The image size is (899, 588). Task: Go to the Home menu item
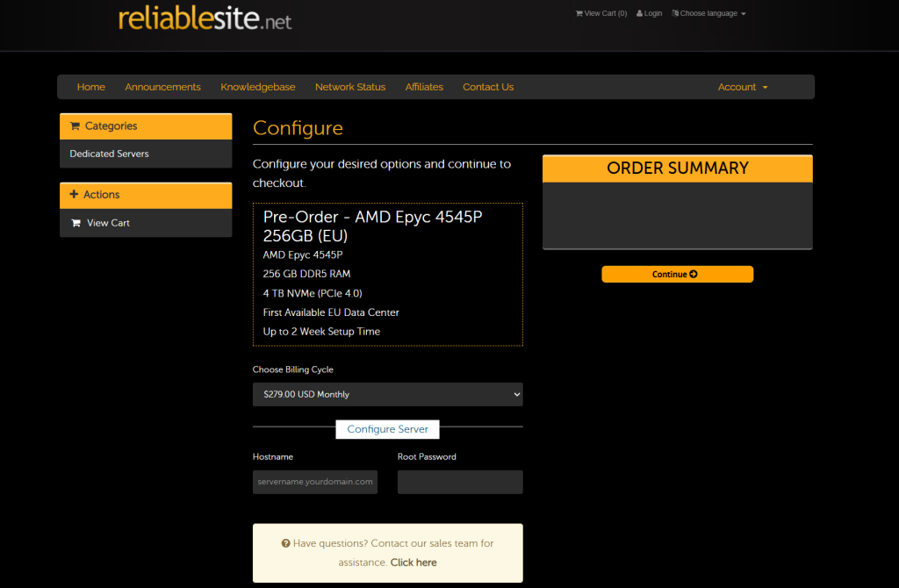[91, 87]
